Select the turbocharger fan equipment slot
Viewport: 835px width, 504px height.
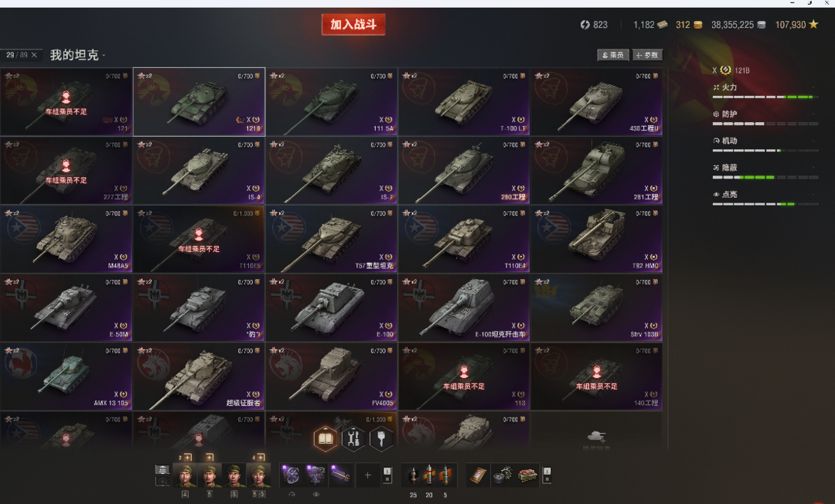(x=291, y=474)
